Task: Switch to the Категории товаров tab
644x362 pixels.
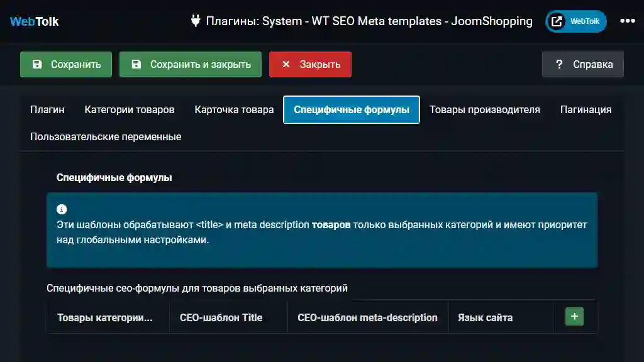Action: [x=130, y=109]
